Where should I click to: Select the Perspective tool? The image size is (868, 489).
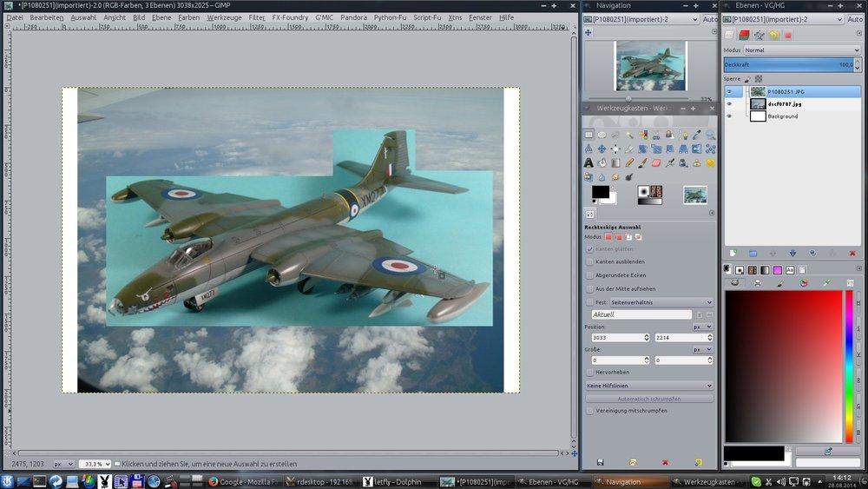683,149
